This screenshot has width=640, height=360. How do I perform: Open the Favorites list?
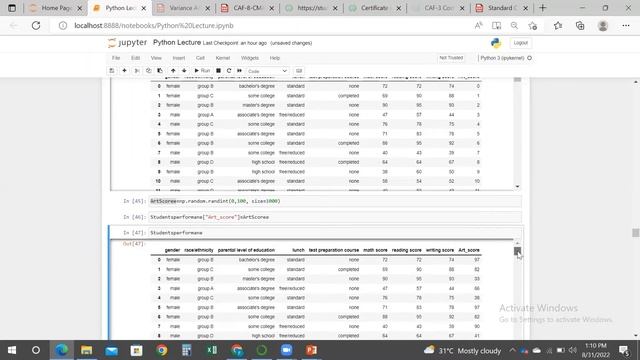coord(558,25)
